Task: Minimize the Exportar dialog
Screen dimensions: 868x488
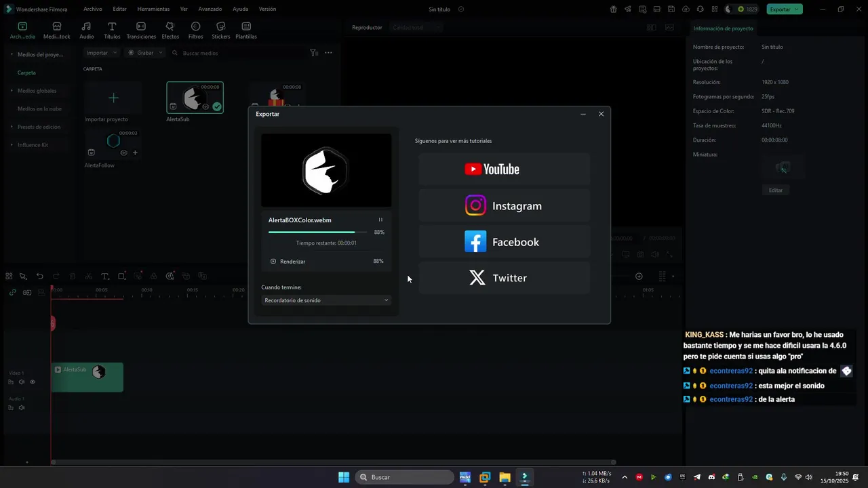Action: point(583,114)
